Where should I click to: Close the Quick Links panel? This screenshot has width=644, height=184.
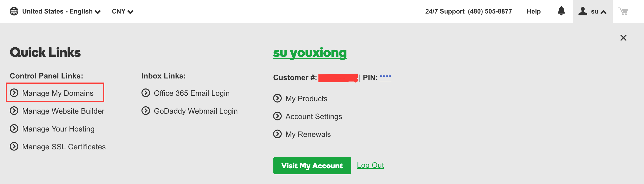[623, 38]
